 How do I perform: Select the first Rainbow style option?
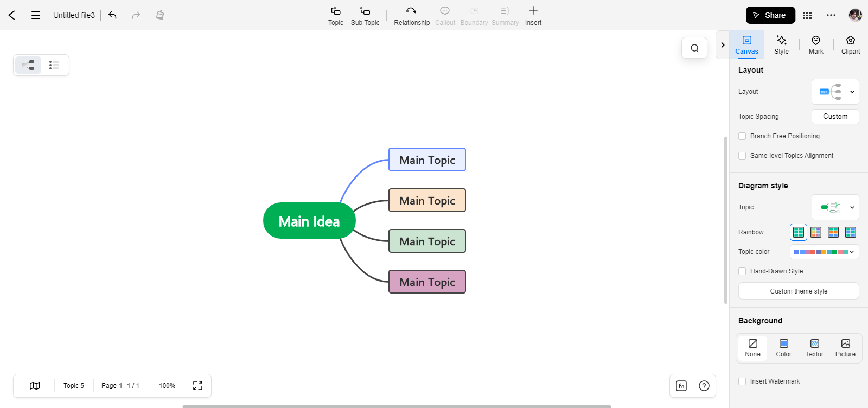tap(799, 232)
